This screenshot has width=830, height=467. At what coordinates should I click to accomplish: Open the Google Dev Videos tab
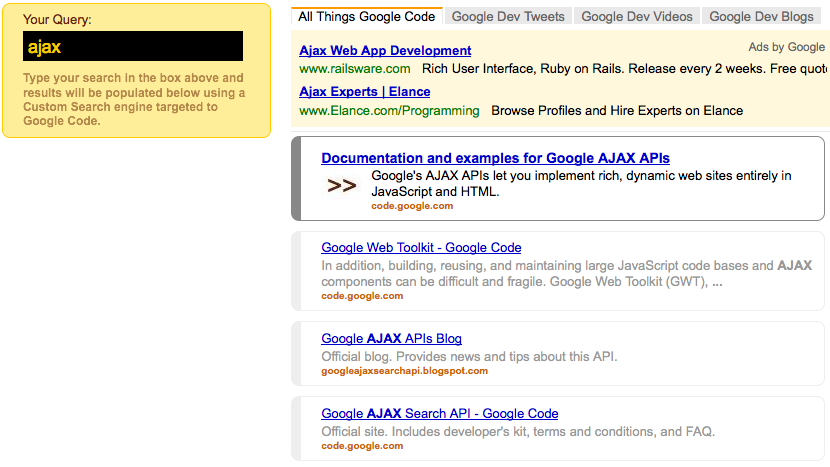[636, 16]
